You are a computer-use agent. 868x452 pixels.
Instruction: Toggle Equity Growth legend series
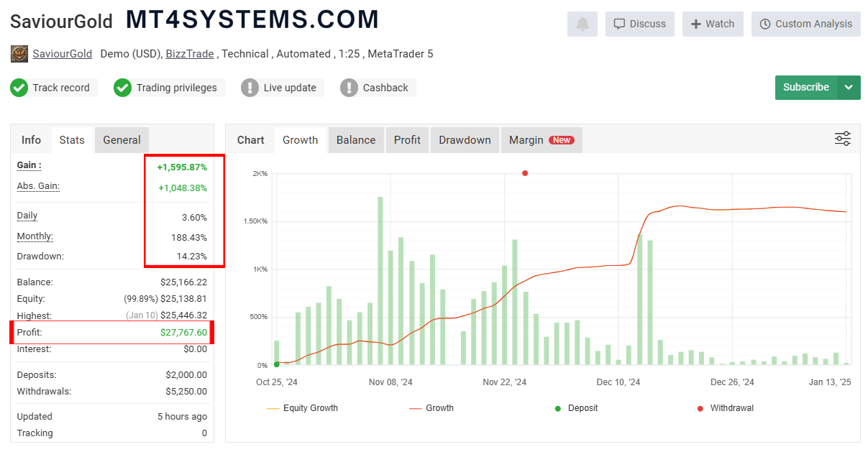pos(302,408)
